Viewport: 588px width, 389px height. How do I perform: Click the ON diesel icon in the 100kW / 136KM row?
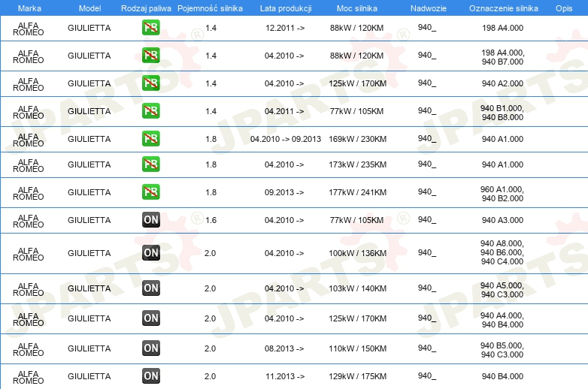point(150,253)
